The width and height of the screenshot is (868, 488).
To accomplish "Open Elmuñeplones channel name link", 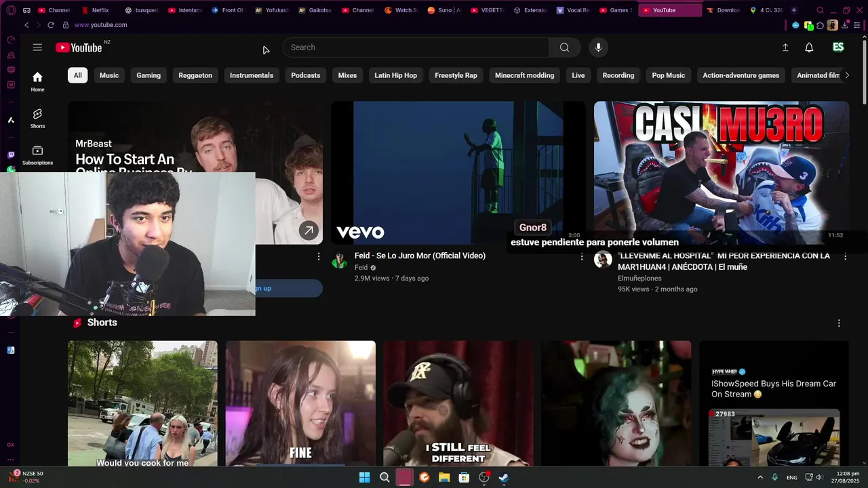I will coord(639,279).
